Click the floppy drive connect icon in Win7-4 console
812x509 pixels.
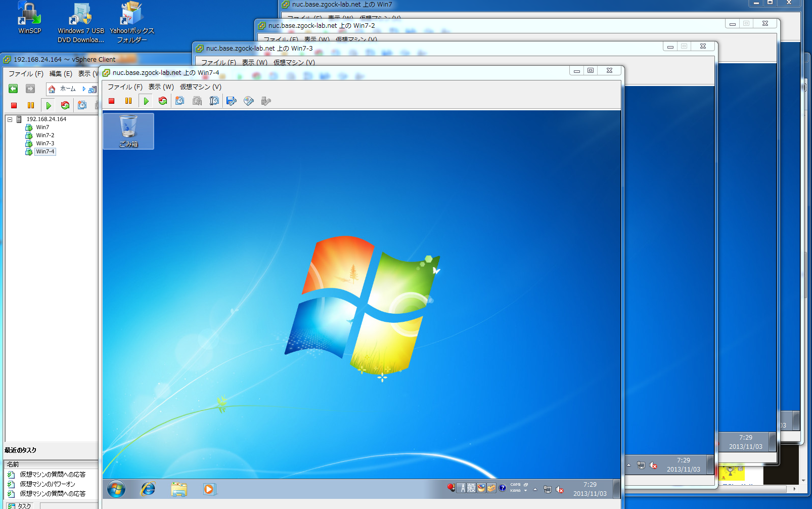pos(232,101)
